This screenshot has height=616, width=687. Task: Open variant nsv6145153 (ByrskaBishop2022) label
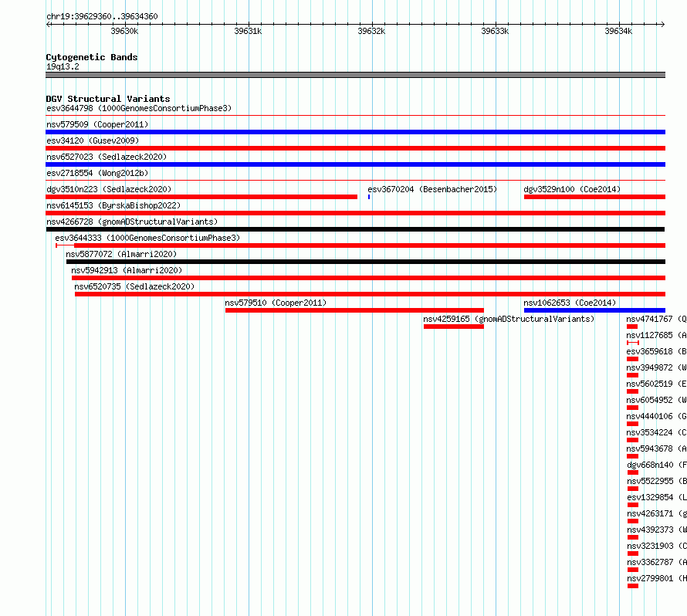113,205
